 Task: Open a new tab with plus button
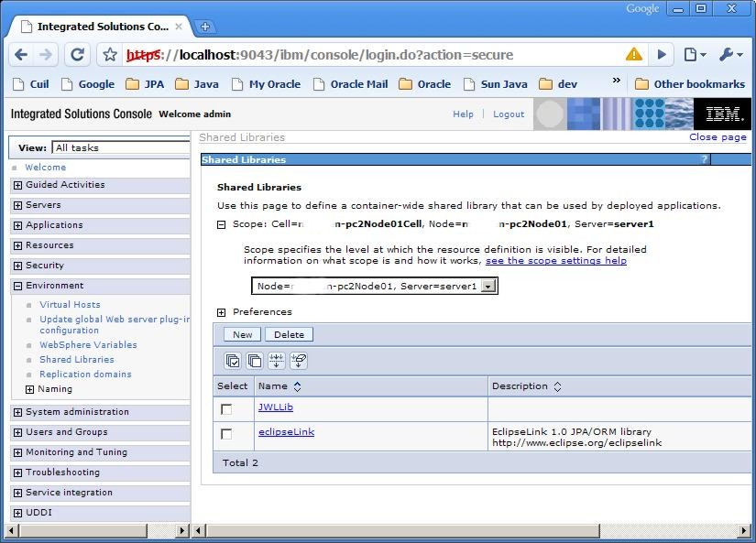point(205,27)
